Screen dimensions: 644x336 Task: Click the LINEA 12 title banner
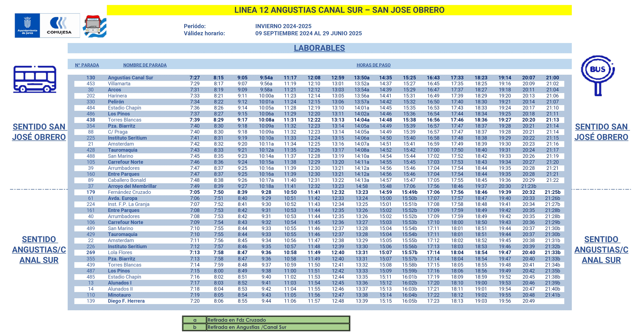click(x=339, y=10)
